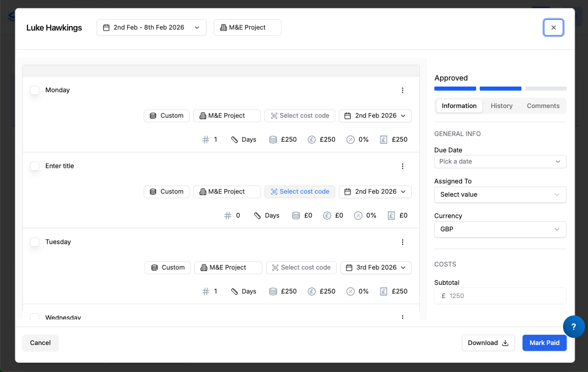
Task: Click the building icon in header M&E Project
Action: 224,28
